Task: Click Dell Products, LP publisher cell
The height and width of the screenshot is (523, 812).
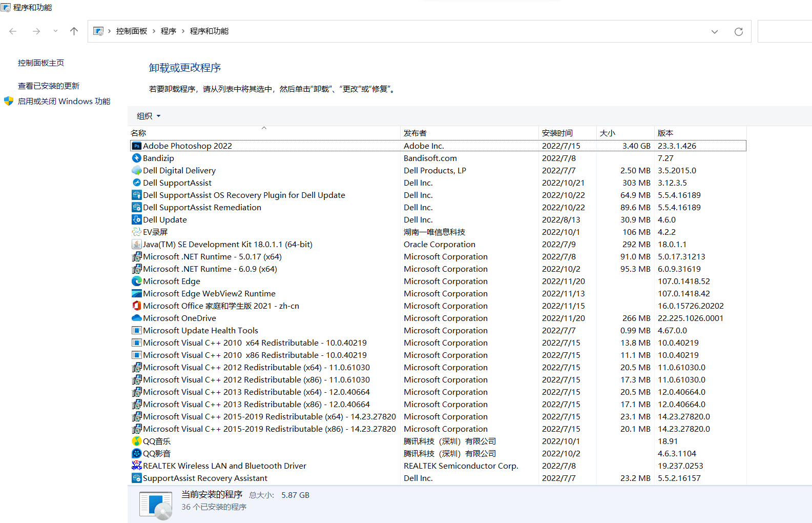Action: [x=435, y=171]
